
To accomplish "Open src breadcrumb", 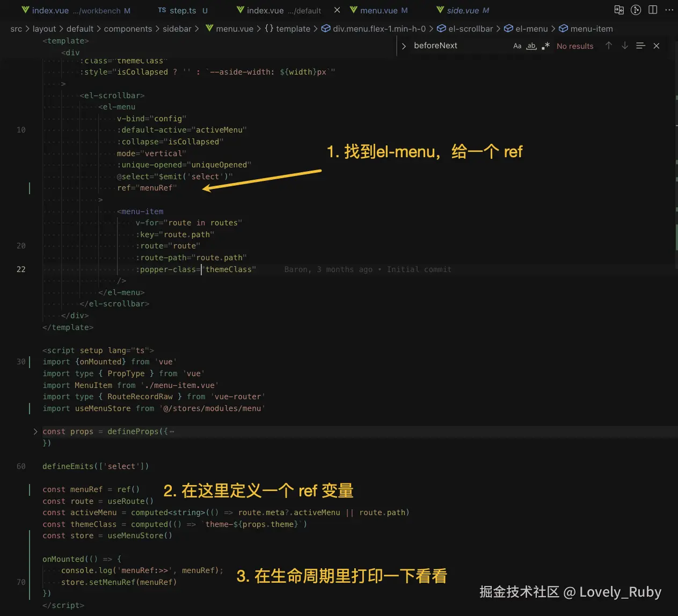I will coord(16,28).
